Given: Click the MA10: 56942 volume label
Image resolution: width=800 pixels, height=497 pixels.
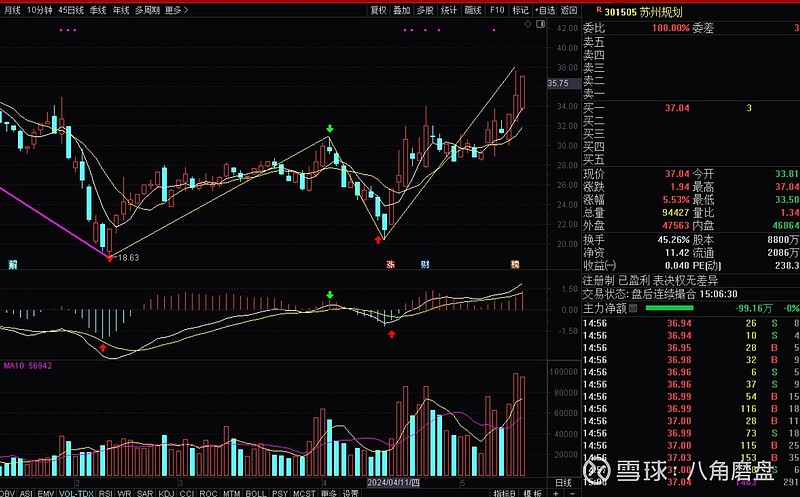Looking at the screenshot, I should (x=28, y=365).
